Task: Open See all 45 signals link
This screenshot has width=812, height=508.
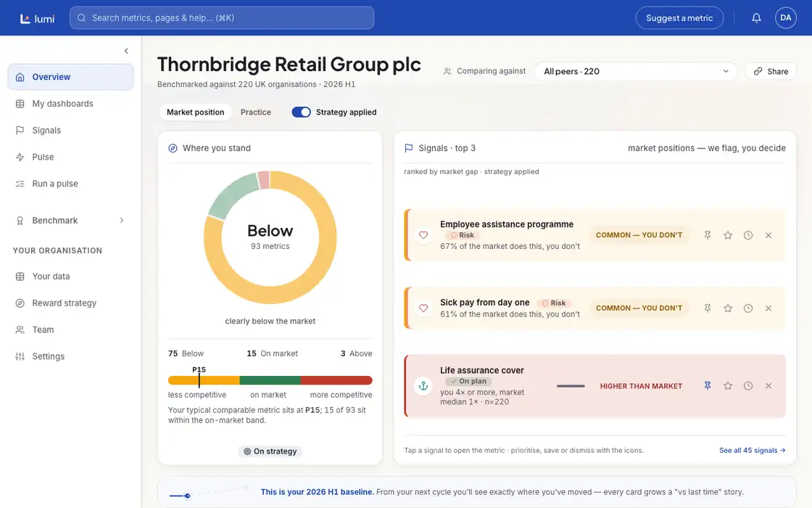Action: point(752,451)
